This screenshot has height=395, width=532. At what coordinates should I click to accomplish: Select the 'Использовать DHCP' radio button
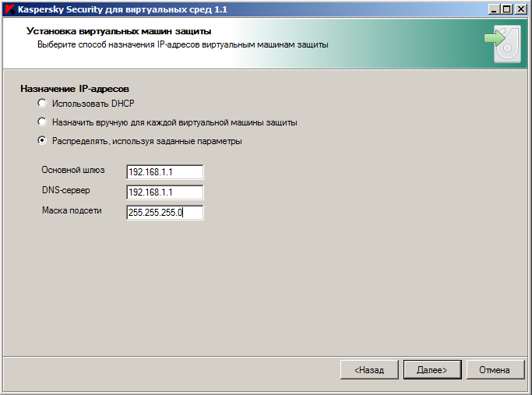click(x=42, y=103)
